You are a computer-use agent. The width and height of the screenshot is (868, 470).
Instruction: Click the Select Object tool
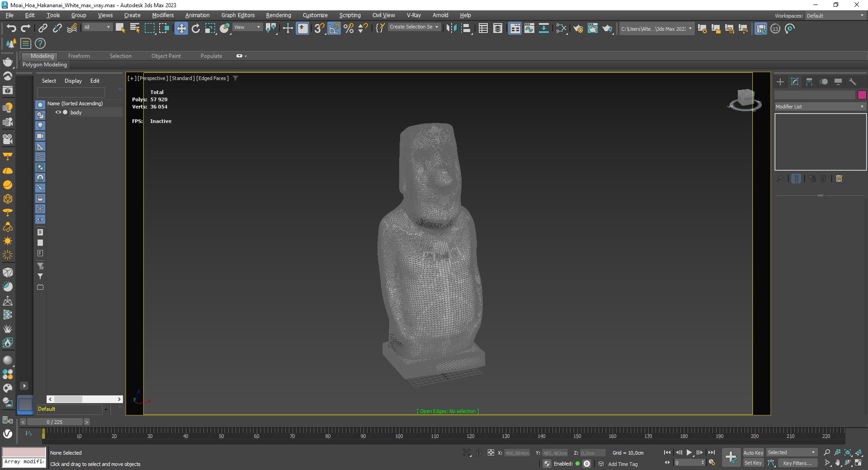[x=120, y=28]
